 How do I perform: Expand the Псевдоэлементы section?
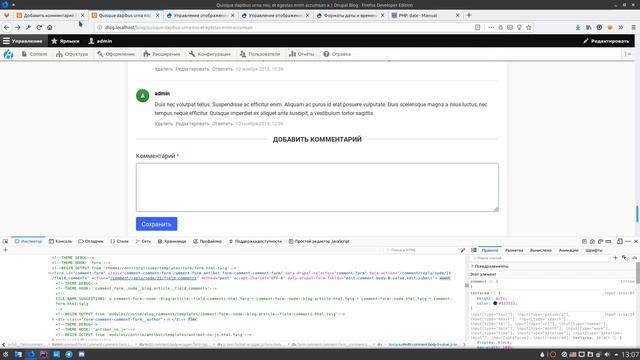490,266
